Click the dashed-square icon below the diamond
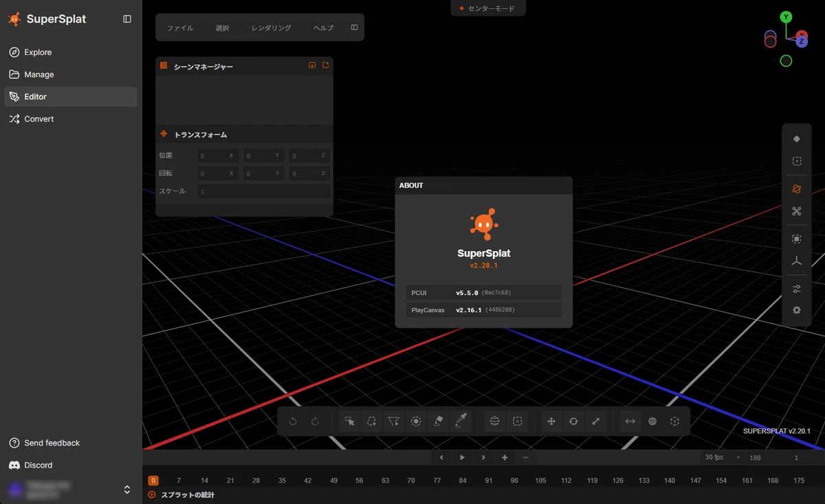 click(797, 161)
